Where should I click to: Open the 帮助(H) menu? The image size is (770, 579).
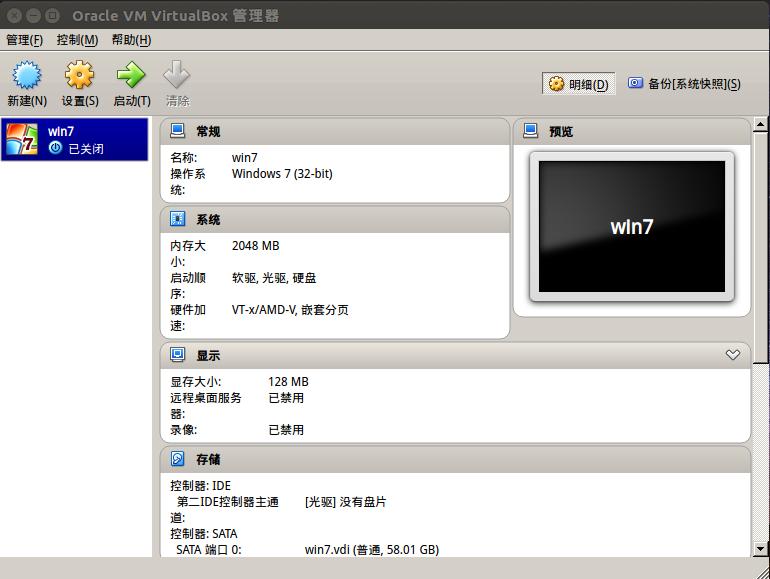click(x=131, y=40)
